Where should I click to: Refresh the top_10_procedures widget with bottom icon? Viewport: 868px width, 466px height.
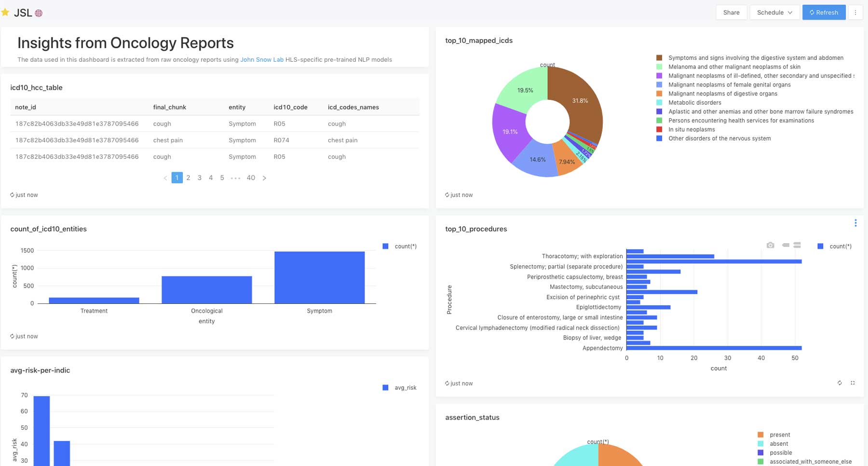pyautogui.click(x=840, y=383)
